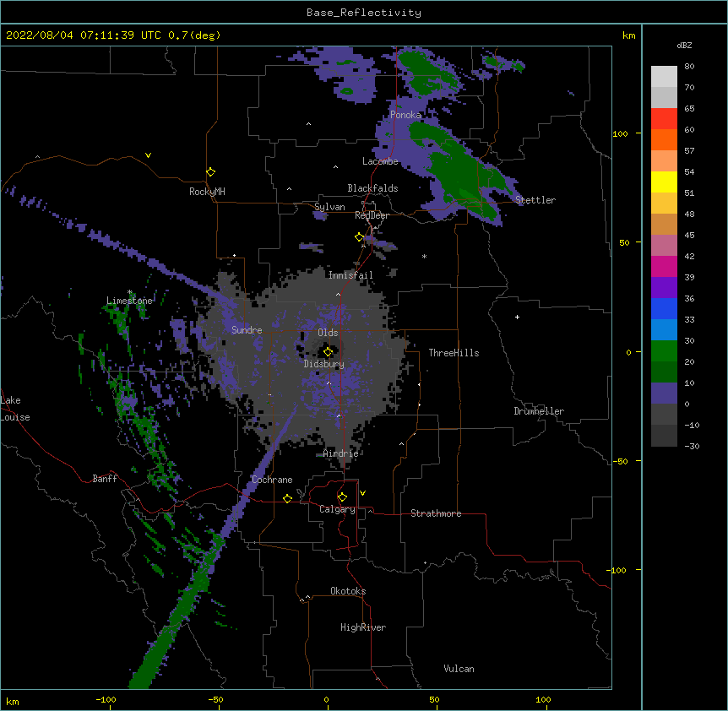Click the ThreeHills label
This screenshot has width=728, height=711.
(454, 353)
